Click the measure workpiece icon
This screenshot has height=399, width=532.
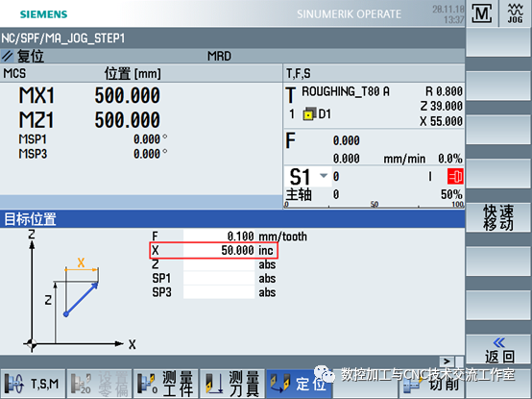147,384
